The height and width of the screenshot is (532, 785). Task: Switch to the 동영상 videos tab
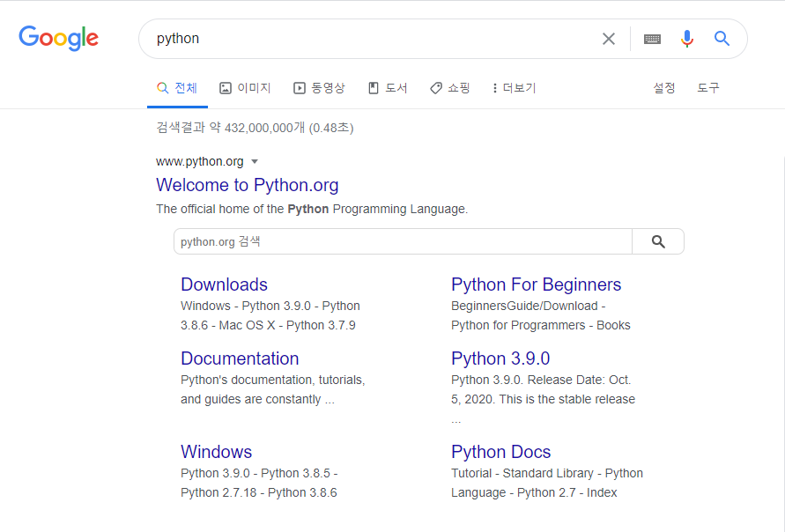point(319,88)
